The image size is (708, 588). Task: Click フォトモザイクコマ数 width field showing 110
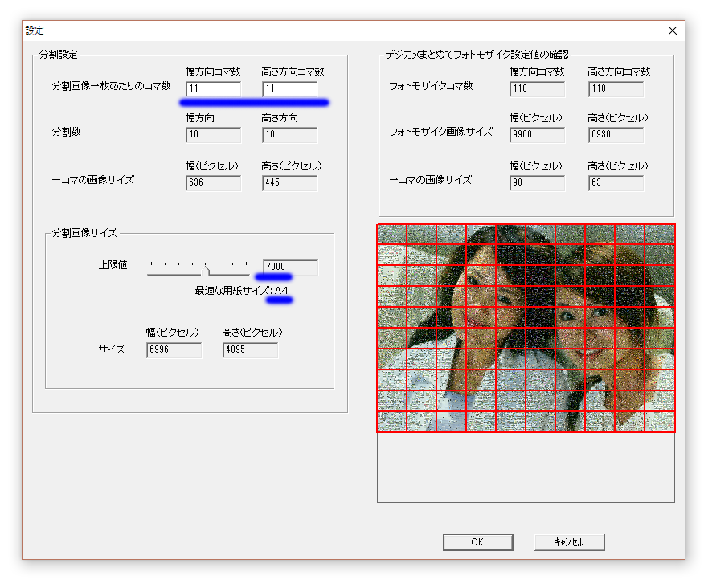coord(537,89)
